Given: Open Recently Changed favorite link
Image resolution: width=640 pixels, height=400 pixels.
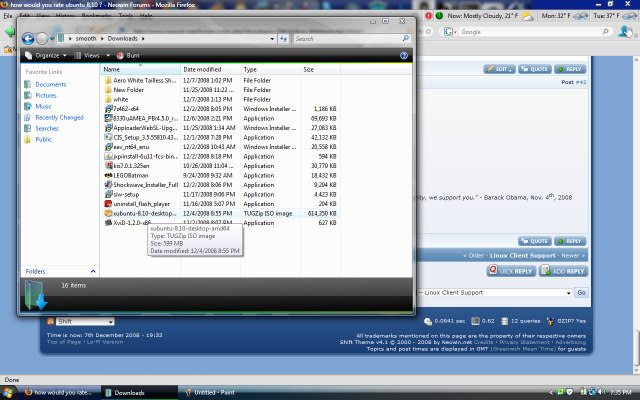Looking at the screenshot, I should (x=59, y=118).
